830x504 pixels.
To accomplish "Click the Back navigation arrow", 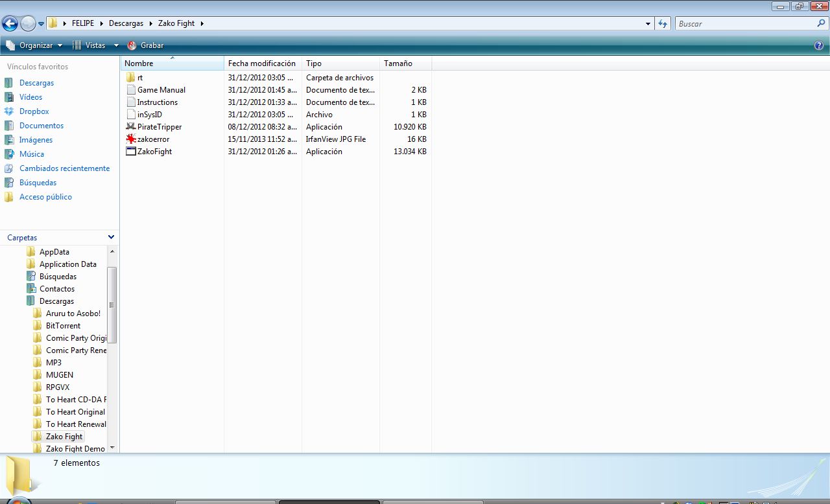I will 10,24.
